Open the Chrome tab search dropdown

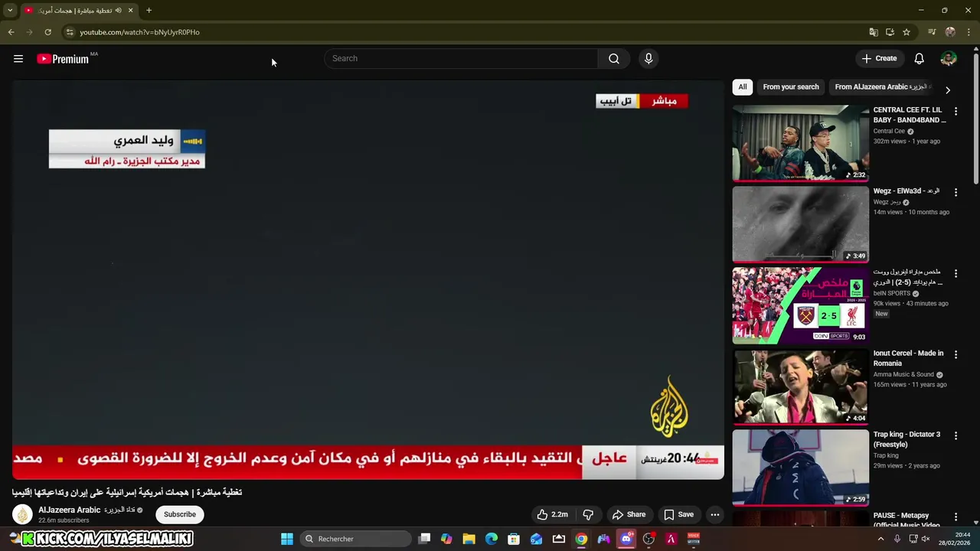(x=10, y=11)
